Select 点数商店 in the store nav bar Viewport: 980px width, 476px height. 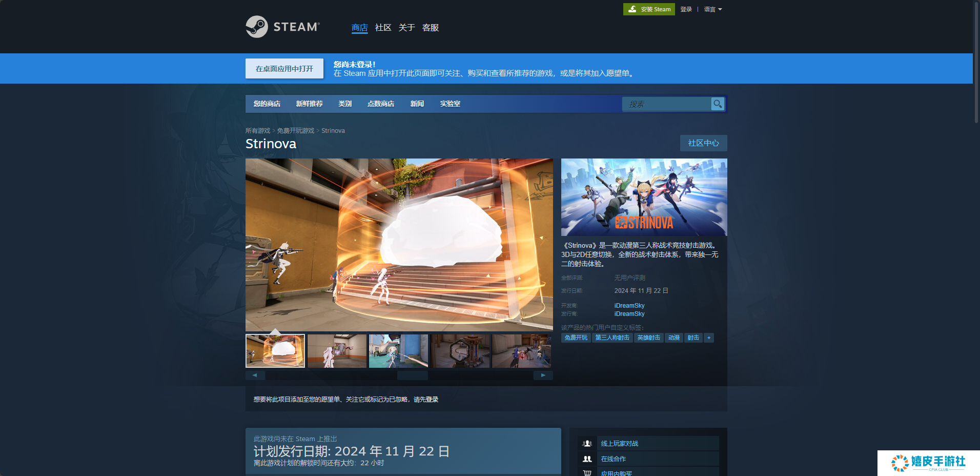(381, 104)
